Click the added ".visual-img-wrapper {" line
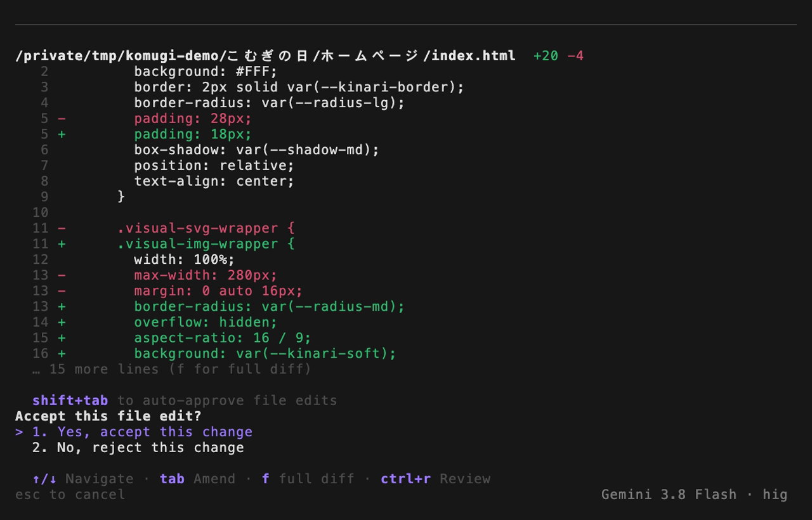This screenshot has width=812, height=520. 206,244
